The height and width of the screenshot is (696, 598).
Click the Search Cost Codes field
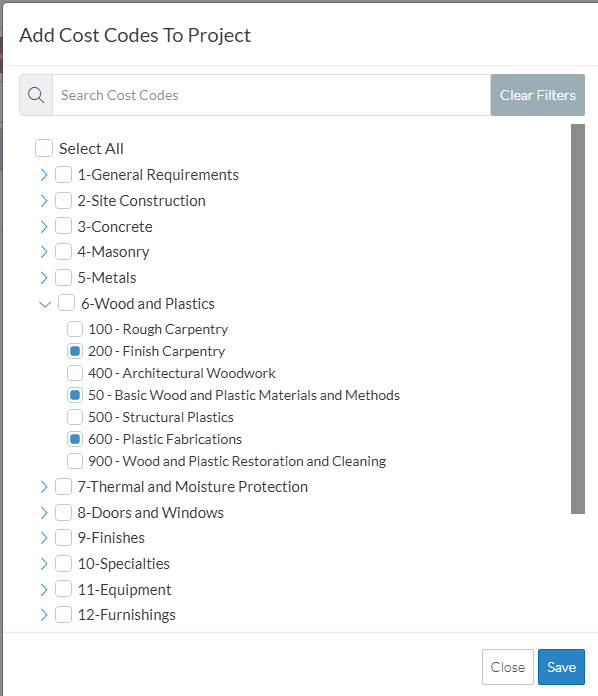[x=272, y=95]
